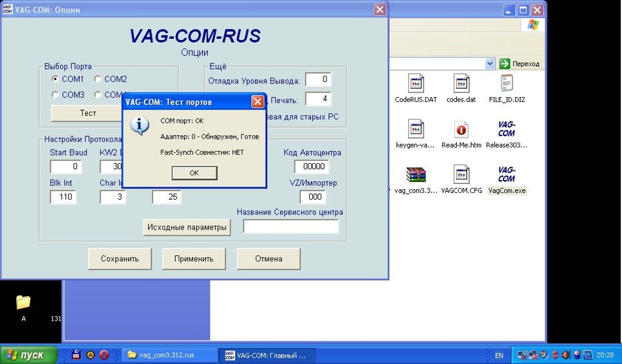Click the EN language indicator
Screen dimensions: 622x364
coord(499,356)
